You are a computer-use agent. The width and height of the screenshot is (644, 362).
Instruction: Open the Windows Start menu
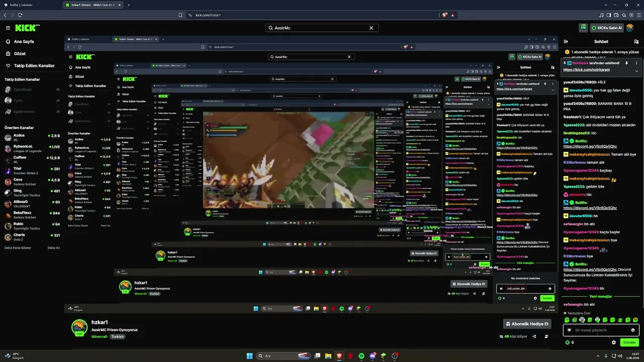pyautogui.click(x=250, y=356)
